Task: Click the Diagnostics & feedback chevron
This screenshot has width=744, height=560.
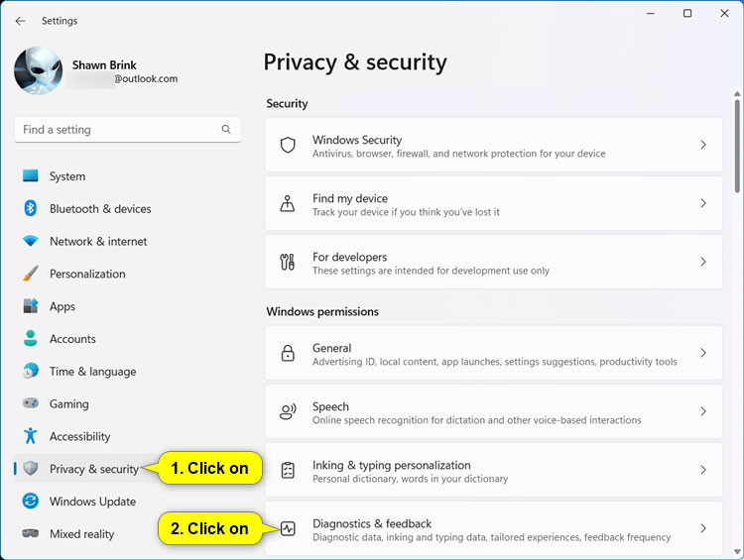Action: point(703,529)
